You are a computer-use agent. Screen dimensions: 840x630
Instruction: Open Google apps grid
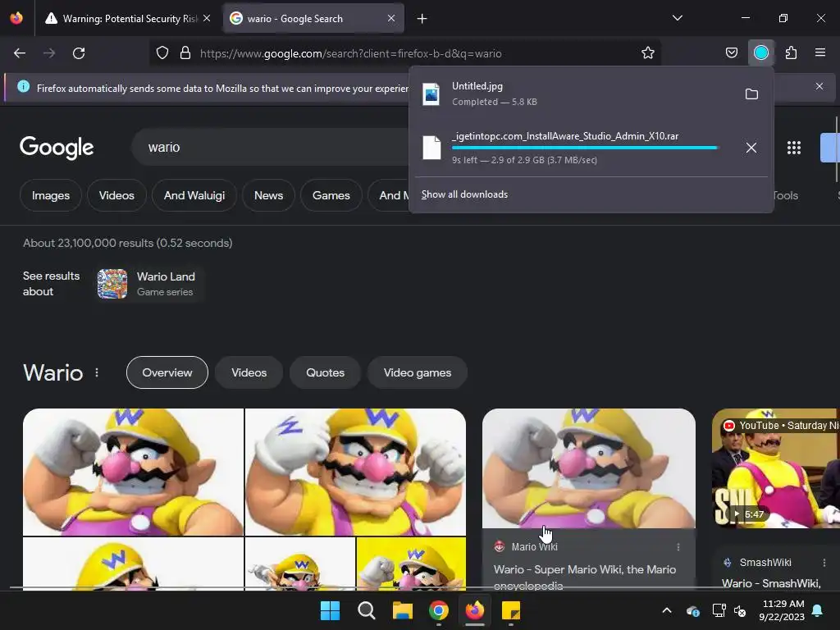tap(794, 148)
